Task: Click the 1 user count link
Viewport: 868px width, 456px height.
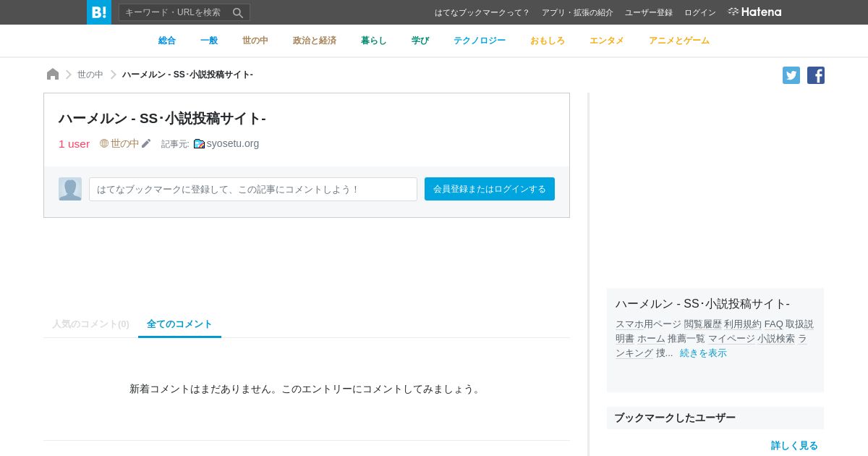Action: point(74,143)
